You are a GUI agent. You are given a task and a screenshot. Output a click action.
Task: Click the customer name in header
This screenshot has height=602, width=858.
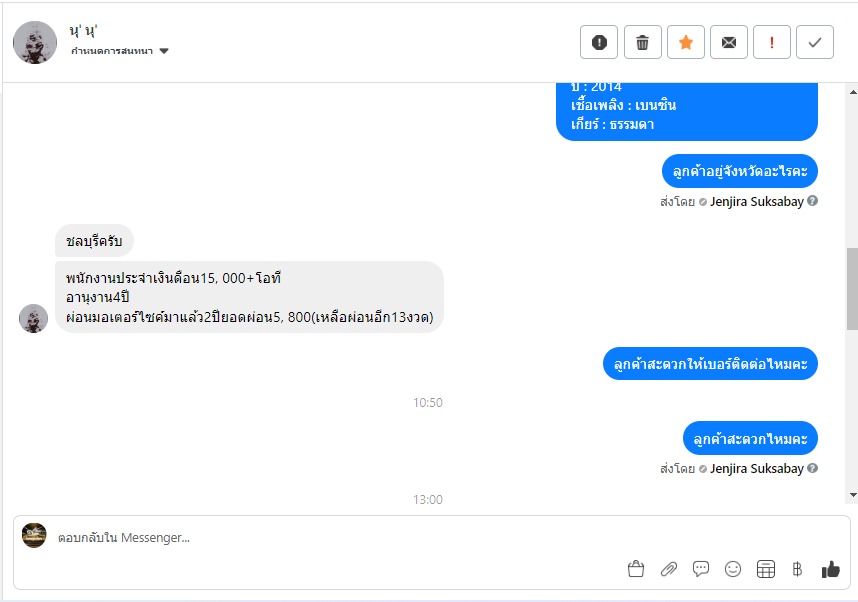(83, 31)
